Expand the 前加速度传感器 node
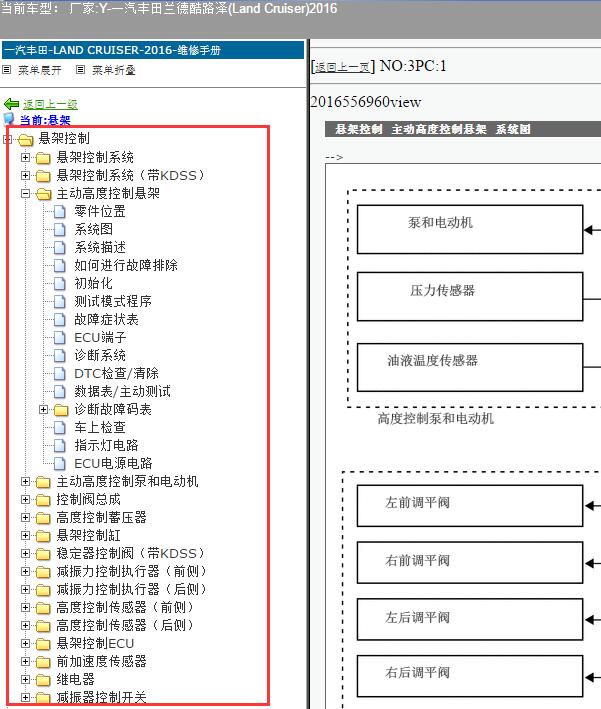 pyautogui.click(x=25, y=662)
